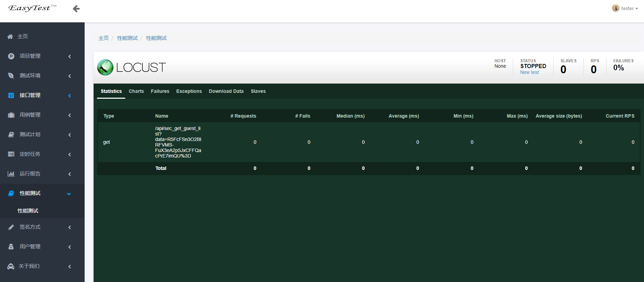Expand the 关于我们 menu chevron
The image size is (644, 282).
coord(69,267)
